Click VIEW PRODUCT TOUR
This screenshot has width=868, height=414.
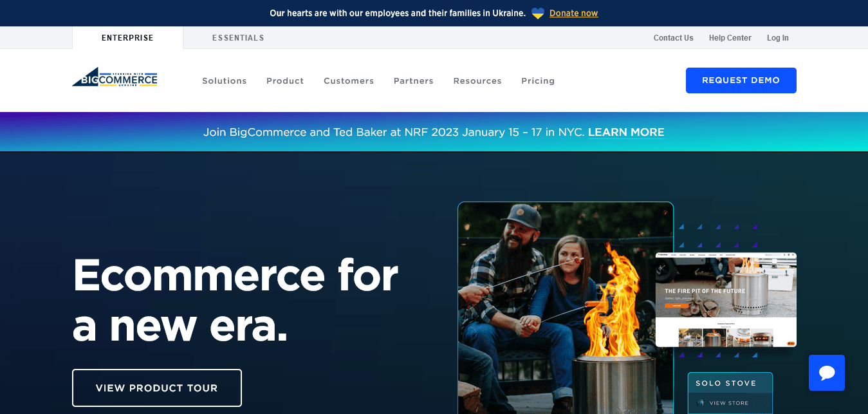(156, 388)
